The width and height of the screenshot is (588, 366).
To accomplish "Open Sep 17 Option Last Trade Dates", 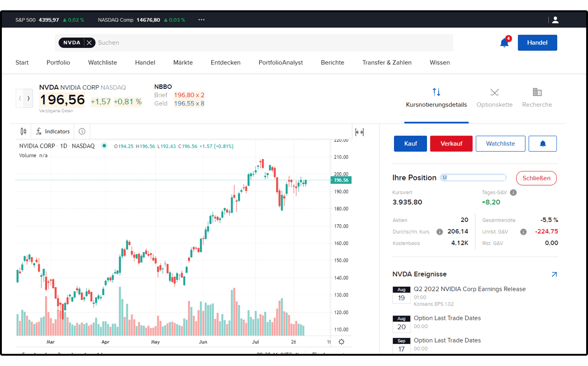I will pos(447,341).
